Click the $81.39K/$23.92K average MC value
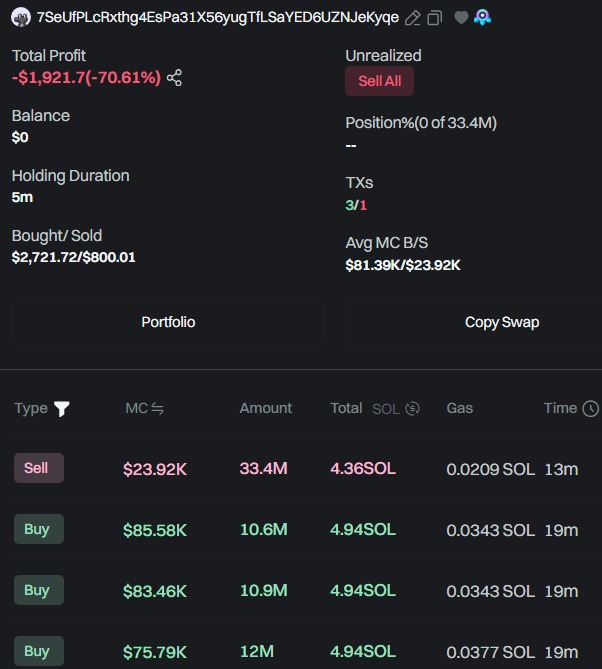This screenshot has height=669, width=602. (x=403, y=265)
